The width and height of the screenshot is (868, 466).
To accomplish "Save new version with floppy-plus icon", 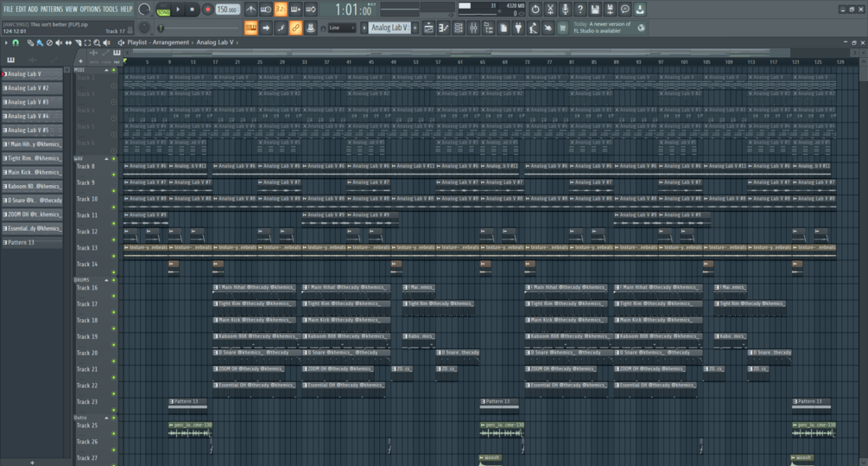I will (x=610, y=10).
